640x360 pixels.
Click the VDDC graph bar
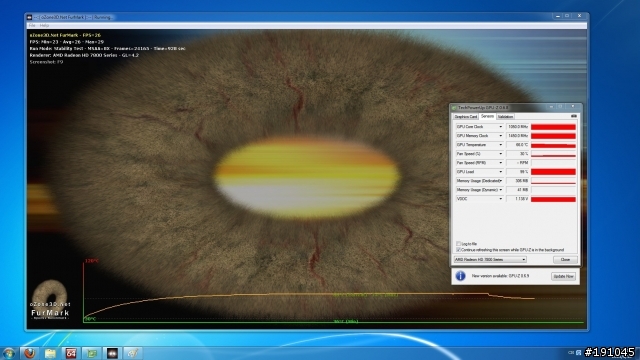553,199
